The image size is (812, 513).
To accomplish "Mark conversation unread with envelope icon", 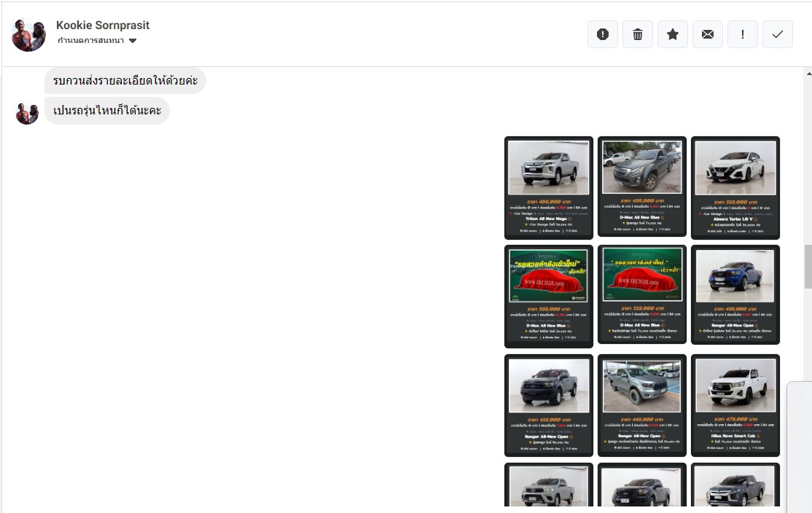I will 708,34.
